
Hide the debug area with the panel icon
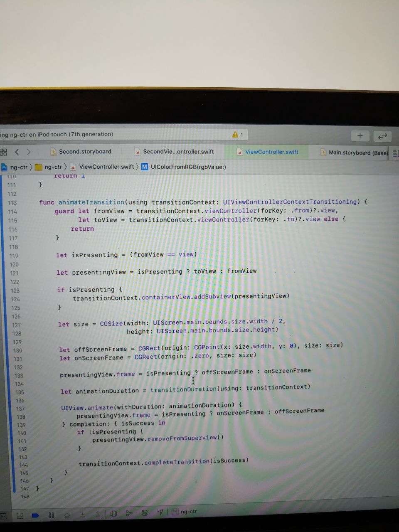(x=20, y=516)
